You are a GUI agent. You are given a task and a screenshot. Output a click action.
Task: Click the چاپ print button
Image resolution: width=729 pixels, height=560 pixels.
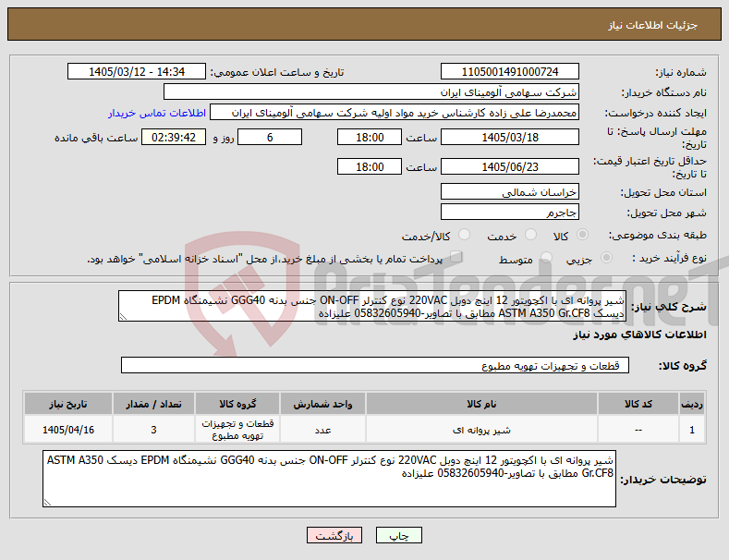click(x=399, y=535)
